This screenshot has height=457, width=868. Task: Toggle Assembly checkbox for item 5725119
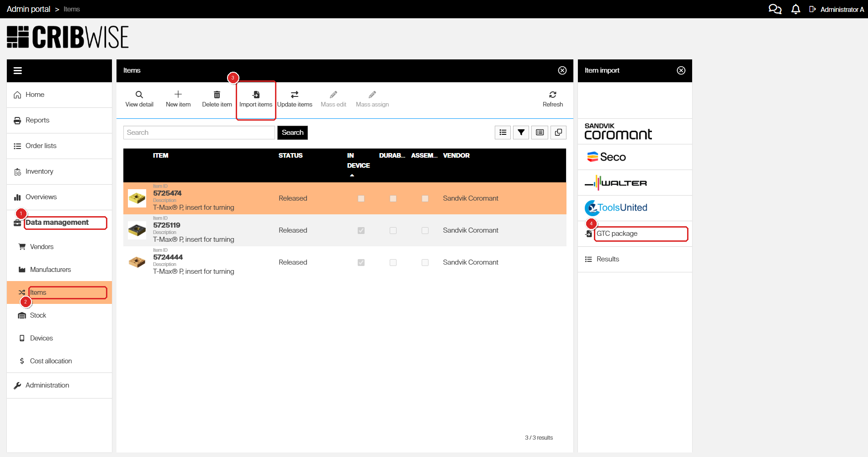[x=425, y=230]
